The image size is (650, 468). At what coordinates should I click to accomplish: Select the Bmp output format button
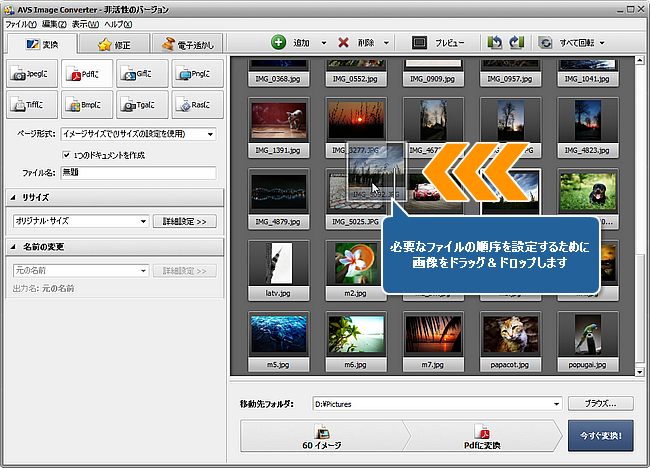(x=86, y=103)
